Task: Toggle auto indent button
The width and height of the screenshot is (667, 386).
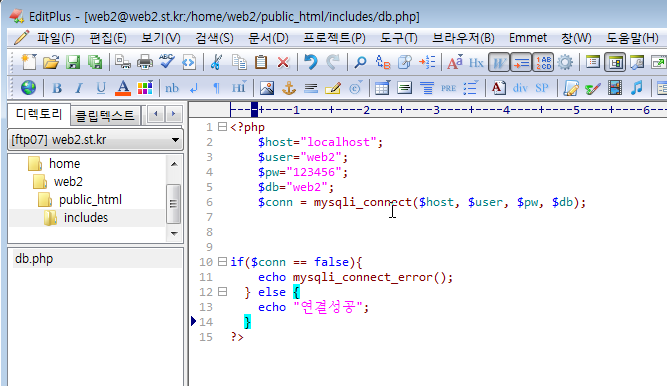Action: [521, 63]
